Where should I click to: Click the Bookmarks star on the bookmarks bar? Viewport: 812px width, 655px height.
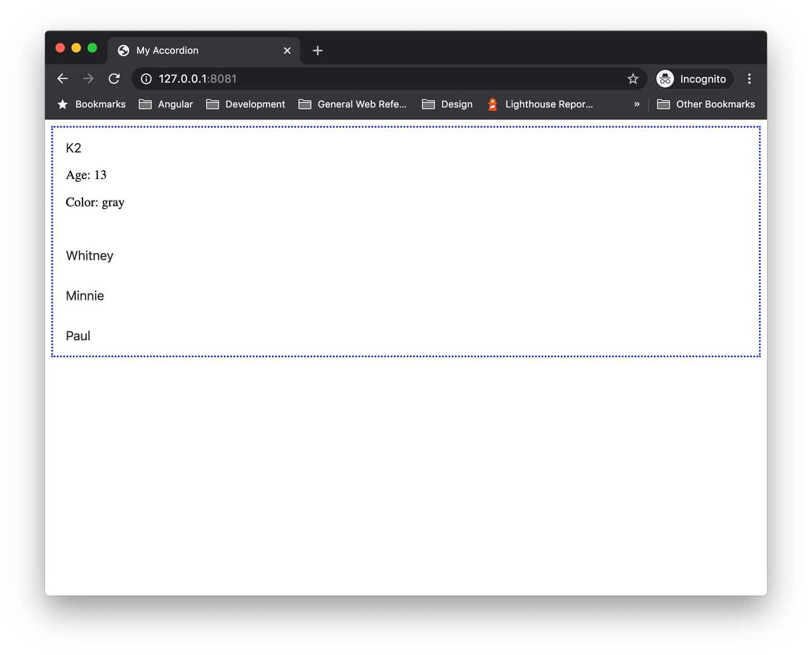(62, 104)
